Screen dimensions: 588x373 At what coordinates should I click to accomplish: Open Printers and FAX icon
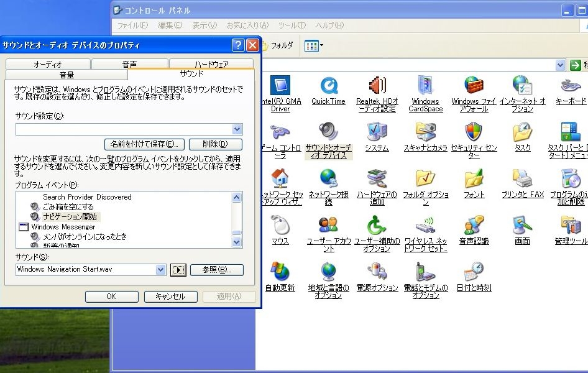pos(522,178)
